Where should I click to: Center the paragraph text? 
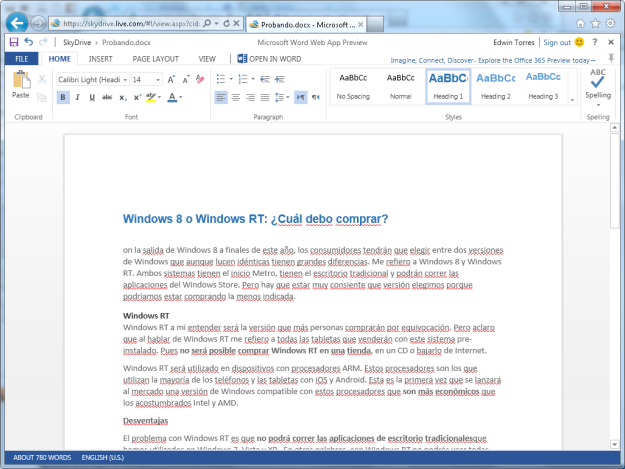(236, 98)
